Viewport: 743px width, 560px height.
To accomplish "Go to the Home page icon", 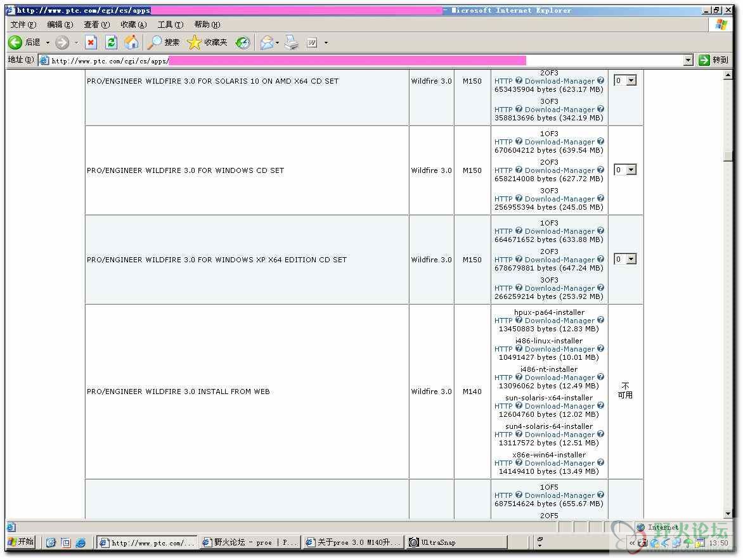I will click(x=131, y=42).
